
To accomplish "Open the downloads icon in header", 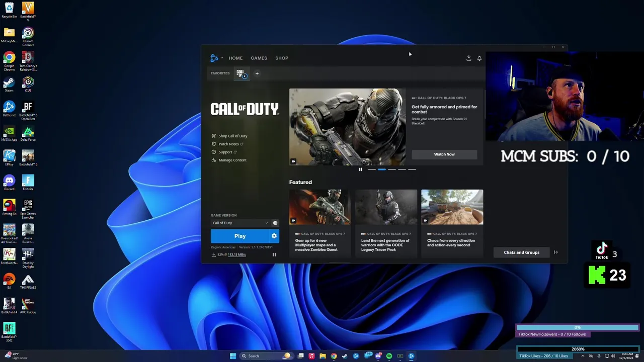I will coord(468,58).
